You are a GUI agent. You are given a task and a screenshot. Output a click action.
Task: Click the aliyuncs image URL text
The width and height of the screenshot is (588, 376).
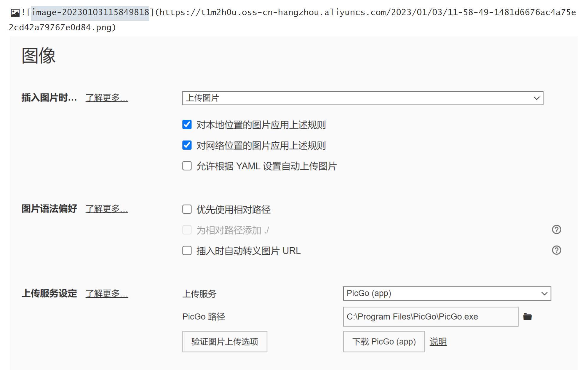368,12
